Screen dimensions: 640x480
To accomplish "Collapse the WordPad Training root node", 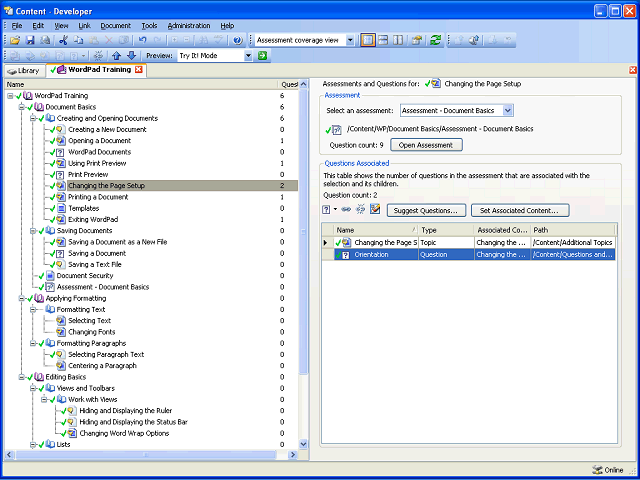I will 10,96.
